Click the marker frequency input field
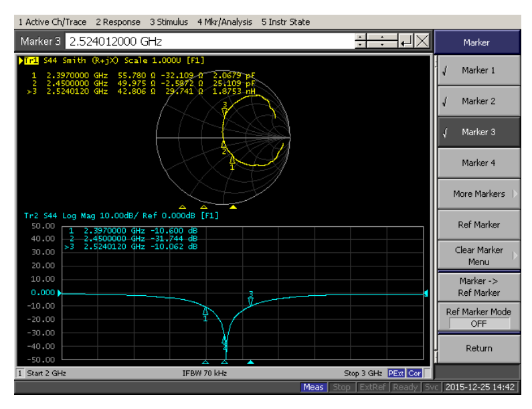Screen dimensions: 532x409 click(x=209, y=41)
